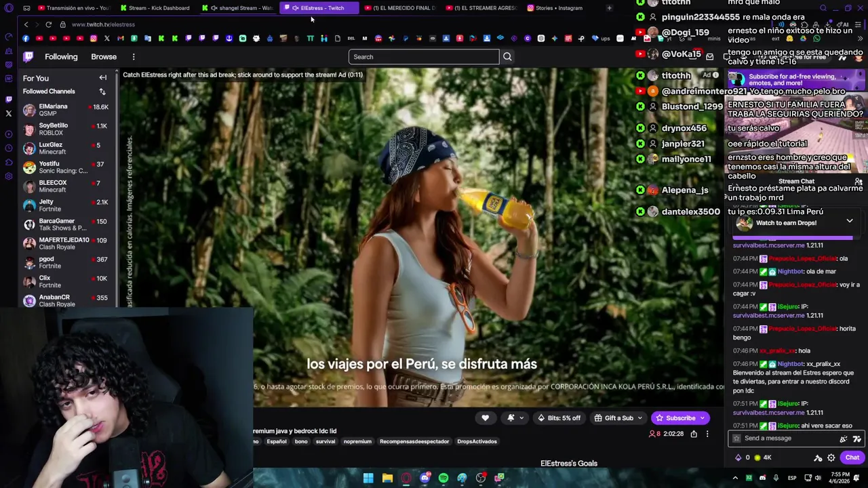Viewport: 868px width, 488px height.
Task: Select the Recompensasdeespectador tag
Action: pyautogui.click(x=414, y=442)
